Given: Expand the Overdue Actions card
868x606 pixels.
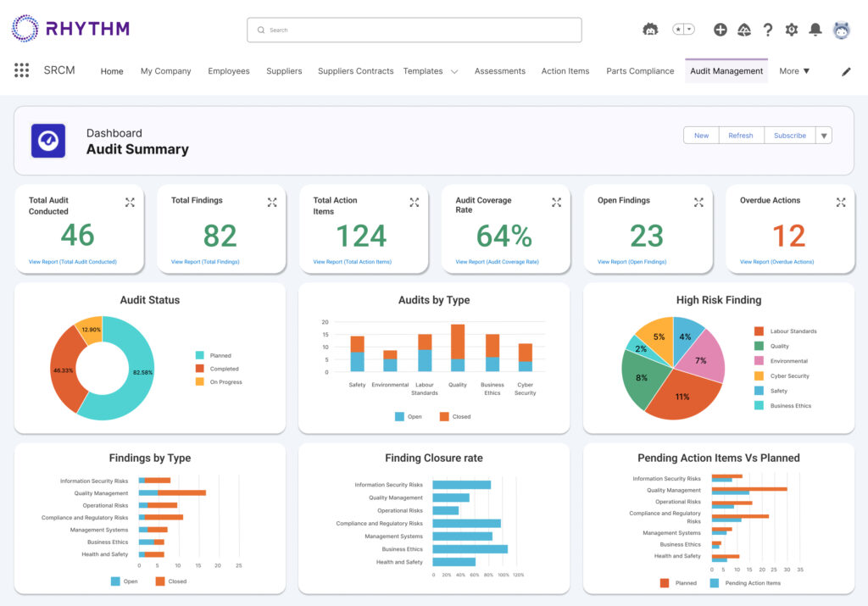Looking at the screenshot, I should click(x=841, y=202).
